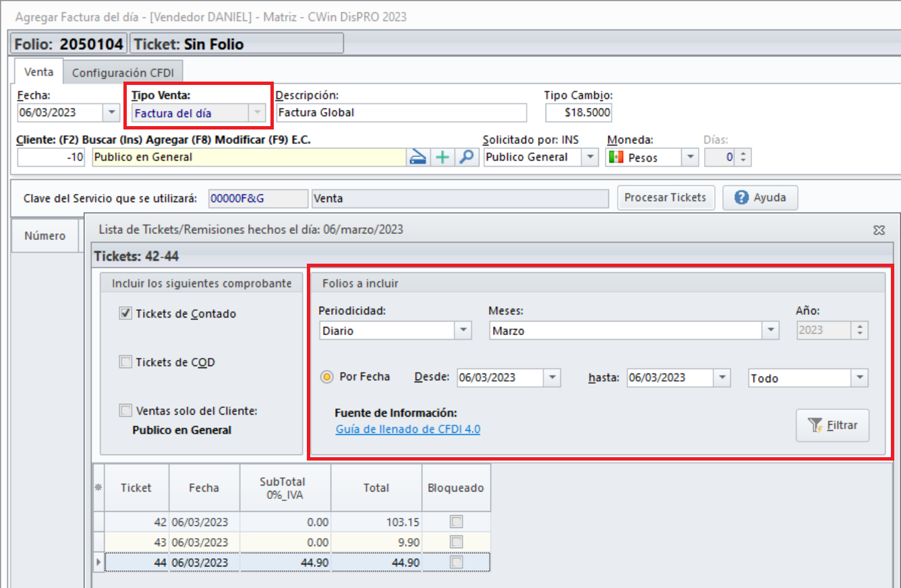The image size is (901, 588).
Task: Click the Fecha column header in grid
Action: point(204,488)
